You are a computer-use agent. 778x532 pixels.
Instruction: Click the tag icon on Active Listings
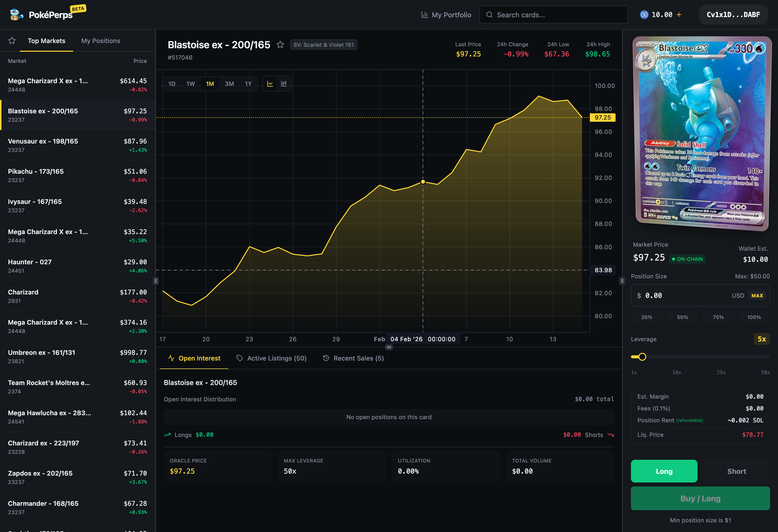point(240,358)
